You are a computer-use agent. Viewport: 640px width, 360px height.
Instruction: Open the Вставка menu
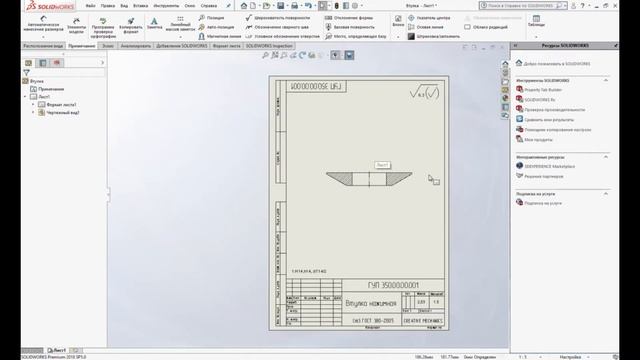(140, 6)
